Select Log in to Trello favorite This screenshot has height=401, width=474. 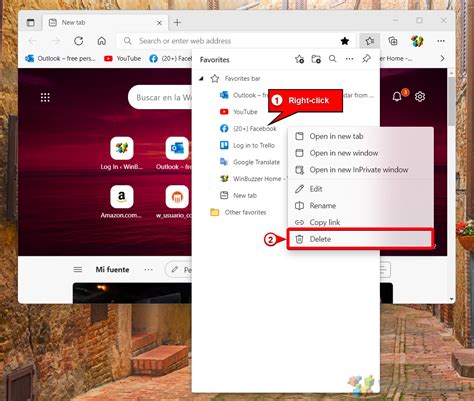247,145
